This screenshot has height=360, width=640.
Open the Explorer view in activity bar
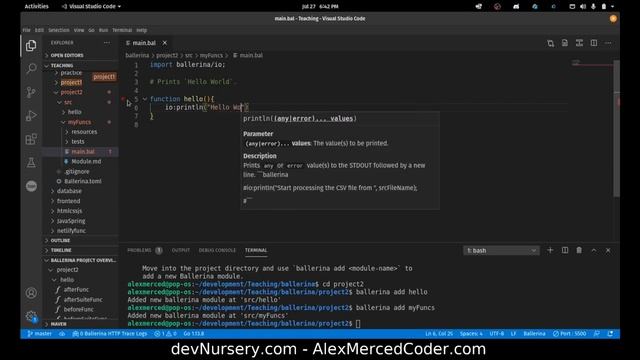pos(31,45)
